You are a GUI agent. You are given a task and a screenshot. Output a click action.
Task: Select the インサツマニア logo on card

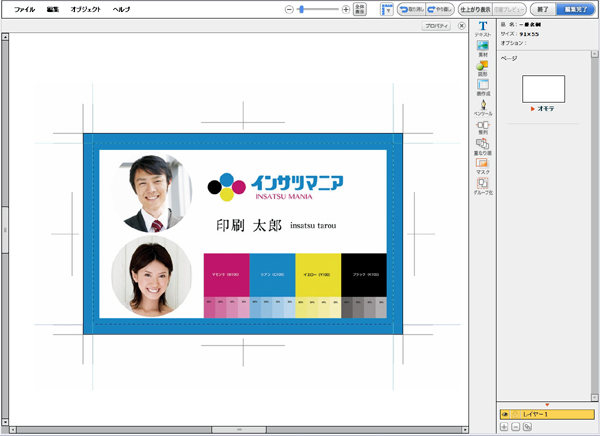(276, 187)
